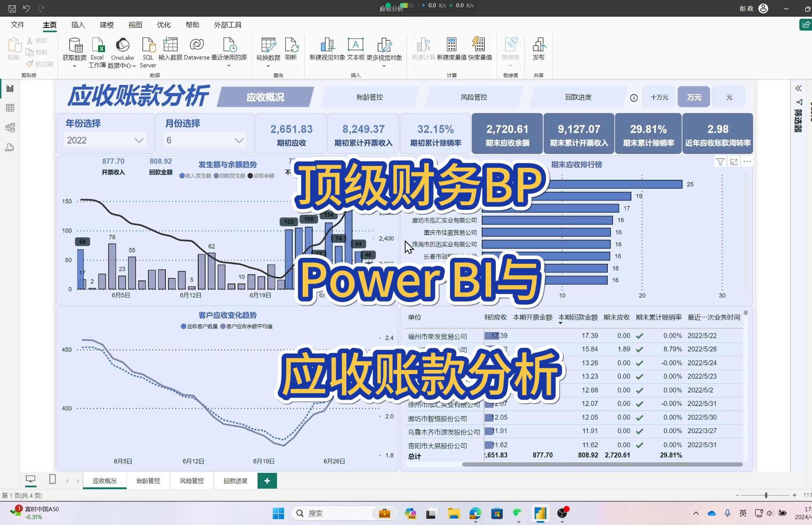
Task: Open the 插入 ribbon tab
Action: pyautogui.click(x=78, y=25)
